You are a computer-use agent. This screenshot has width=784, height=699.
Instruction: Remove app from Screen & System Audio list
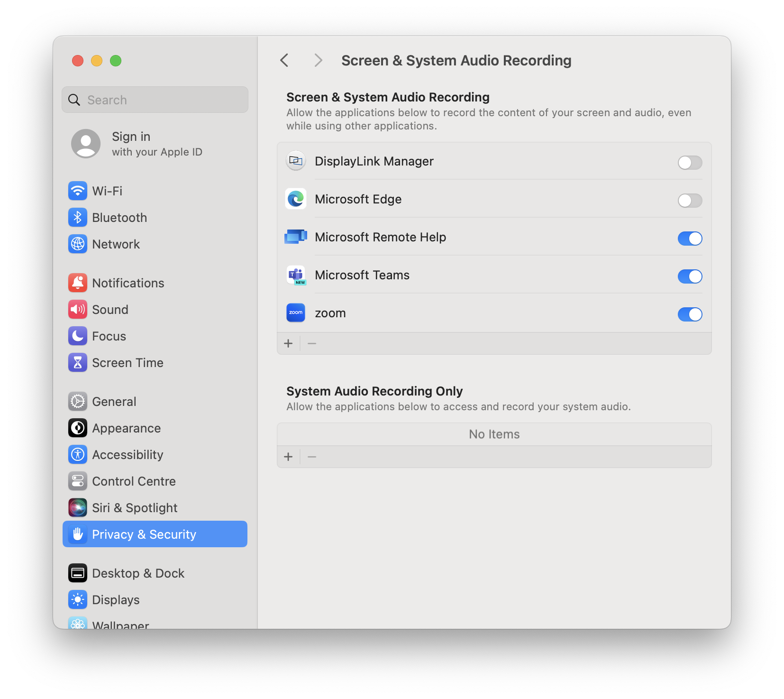312,343
